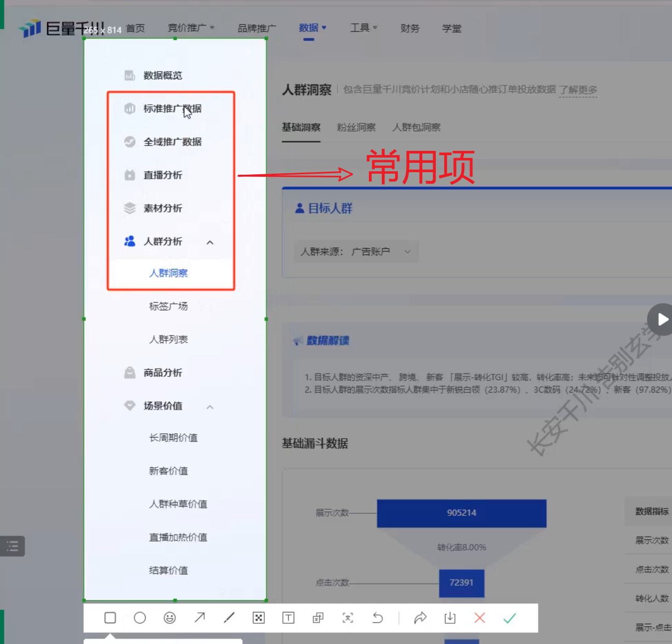Open the 商品分析 sidebar item
The height and width of the screenshot is (644, 672).
[x=163, y=373]
